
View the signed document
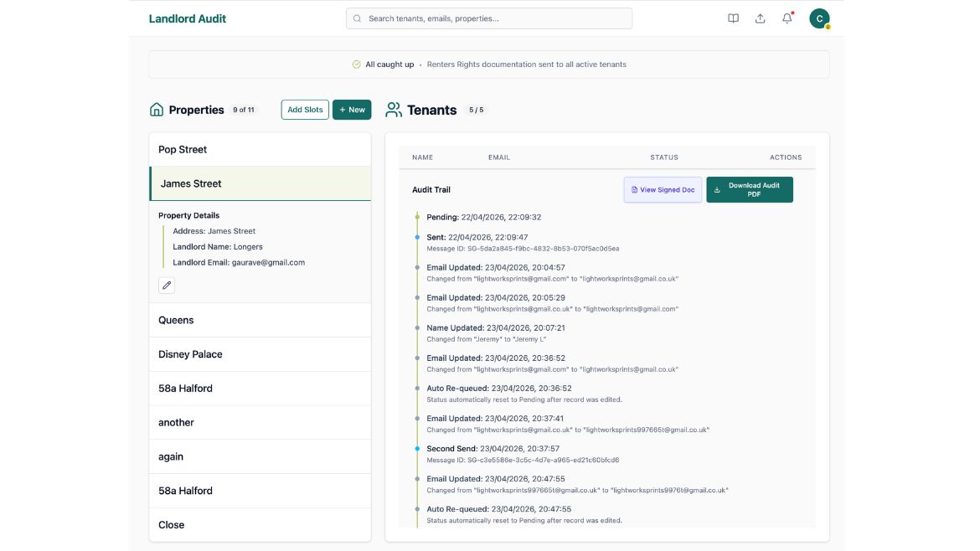pyautogui.click(x=663, y=190)
